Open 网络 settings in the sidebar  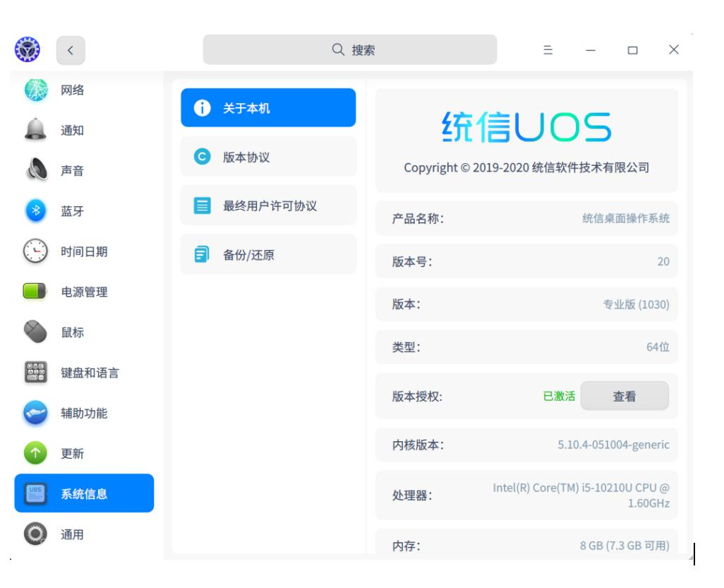(84, 90)
